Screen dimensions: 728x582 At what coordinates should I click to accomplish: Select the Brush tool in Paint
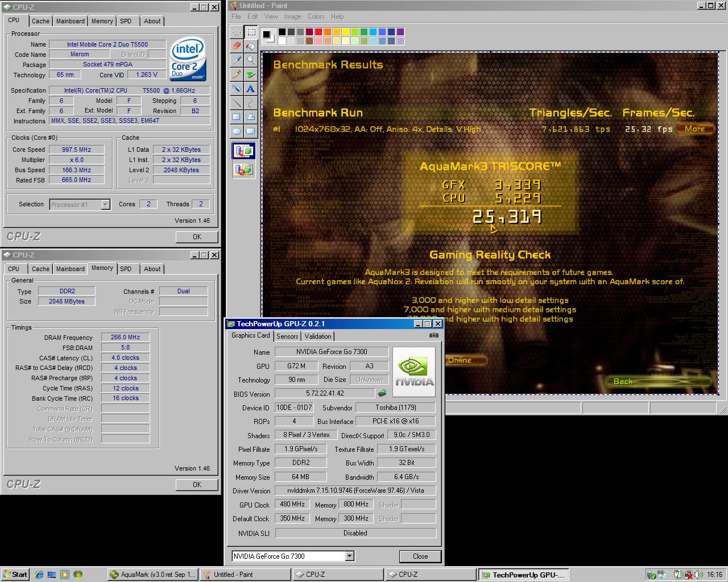coord(251,74)
